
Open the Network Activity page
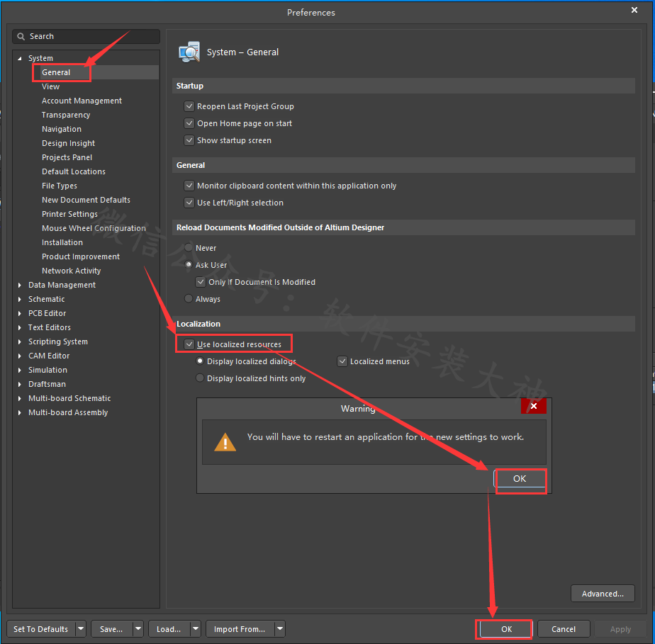(72, 271)
